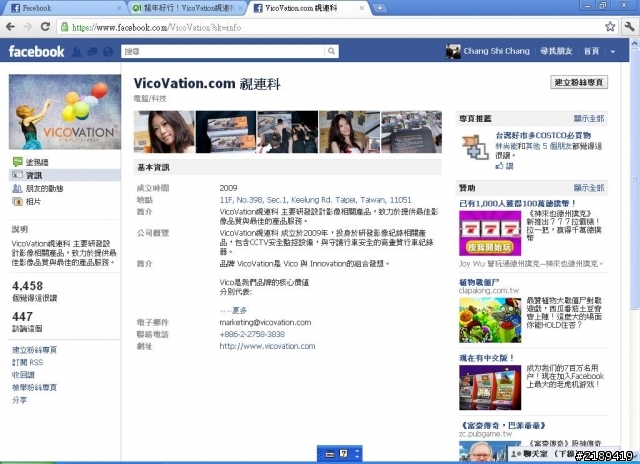Switch to the middle VicoVation browser tab
The image size is (640, 464).
click(188, 8)
